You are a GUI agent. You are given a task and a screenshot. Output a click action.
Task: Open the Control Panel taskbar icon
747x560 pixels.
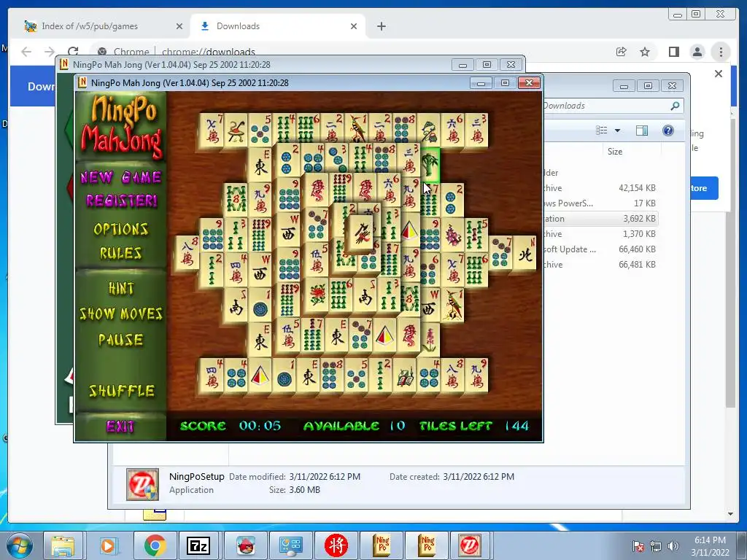(290, 545)
